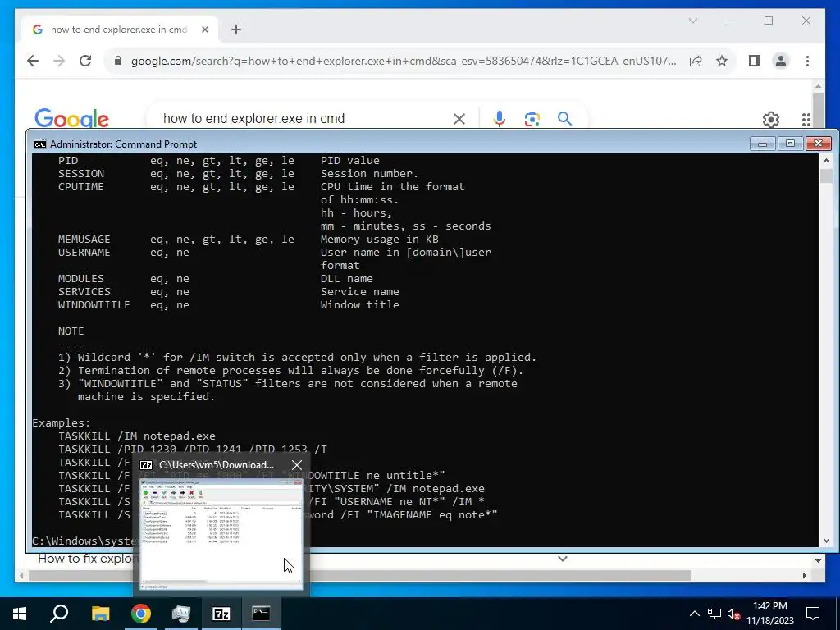Click the 'MEMUSAGE' filter row text
This screenshot has height=630, width=840.
tap(248, 240)
